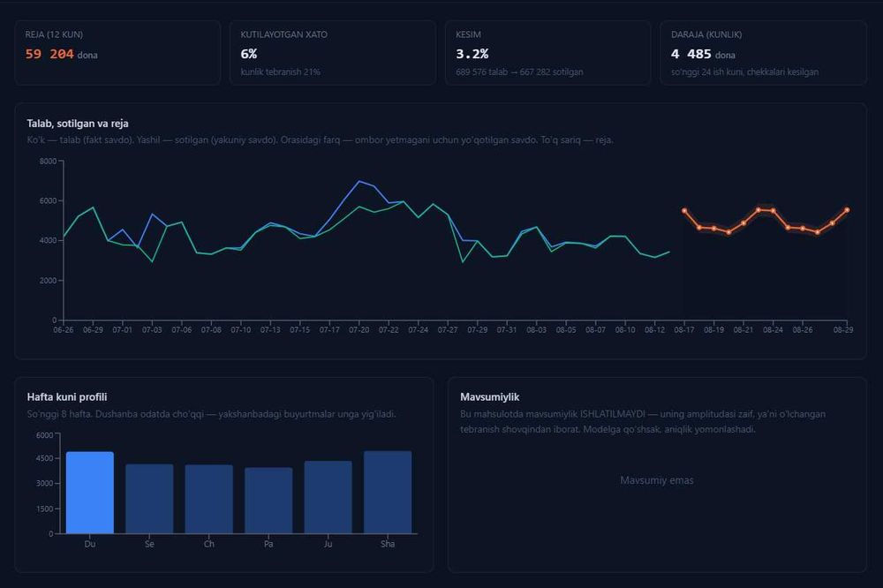The width and height of the screenshot is (883, 588).
Task: Click the '08-17' date label on the x-axis
Action: click(x=684, y=330)
